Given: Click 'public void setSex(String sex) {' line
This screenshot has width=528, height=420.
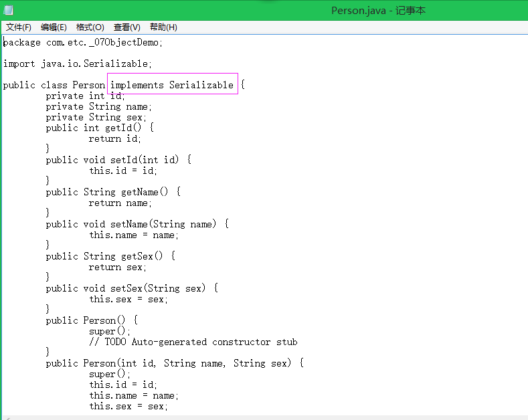Looking at the screenshot, I should coord(132,288).
